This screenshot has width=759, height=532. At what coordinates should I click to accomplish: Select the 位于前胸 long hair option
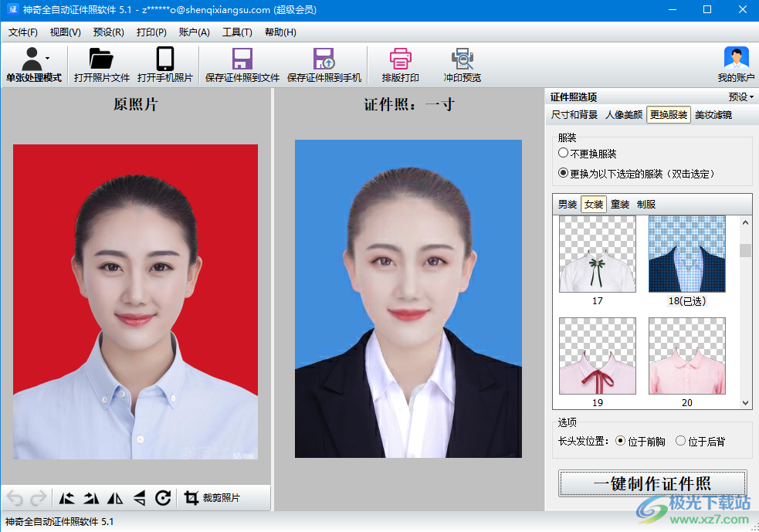[x=620, y=441]
